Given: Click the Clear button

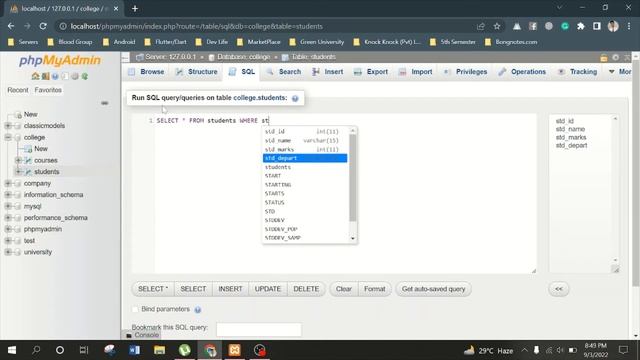Looking at the screenshot, I should click(344, 289).
